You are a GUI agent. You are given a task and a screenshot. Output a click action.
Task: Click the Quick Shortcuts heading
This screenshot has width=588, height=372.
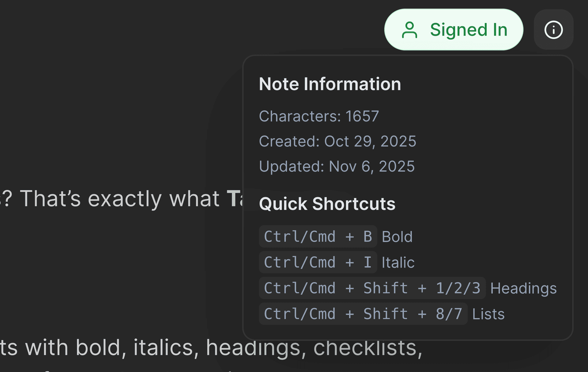point(327,203)
